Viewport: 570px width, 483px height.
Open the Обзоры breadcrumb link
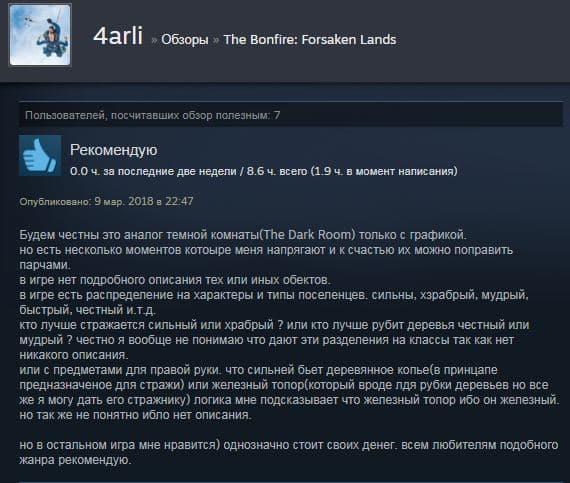point(185,39)
